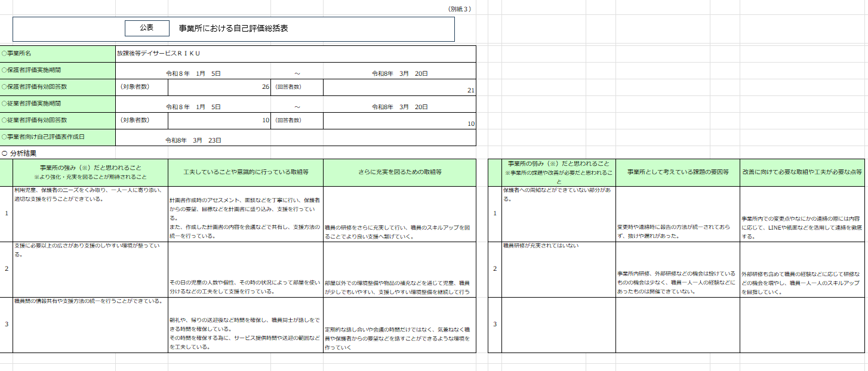The height and width of the screenshot is (371, 868).
Task: Select cell starting 利用児童、保護者のニーズをくみ取り
Action: [90, 214]
